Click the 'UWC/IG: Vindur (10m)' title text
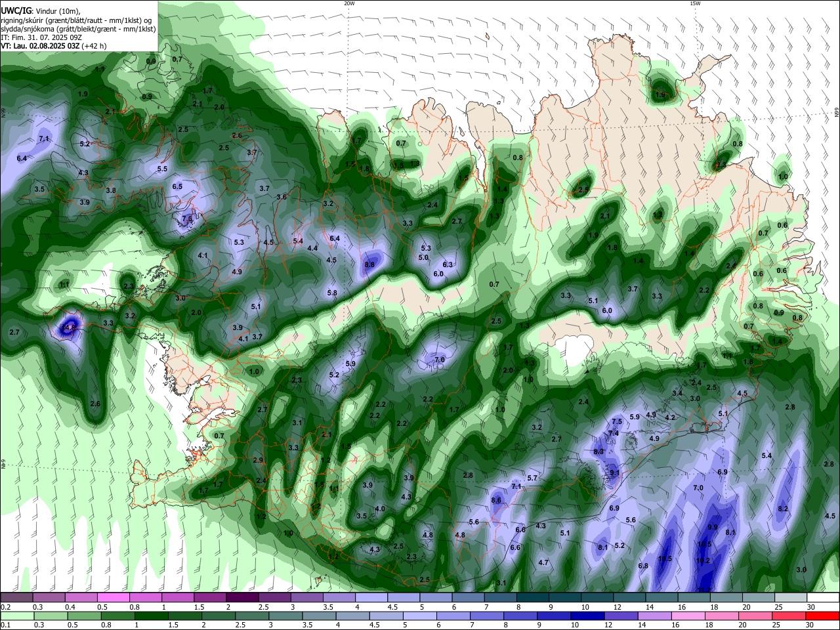The height and width of the screenshot is (630, 840). click(x=41, y=11)
